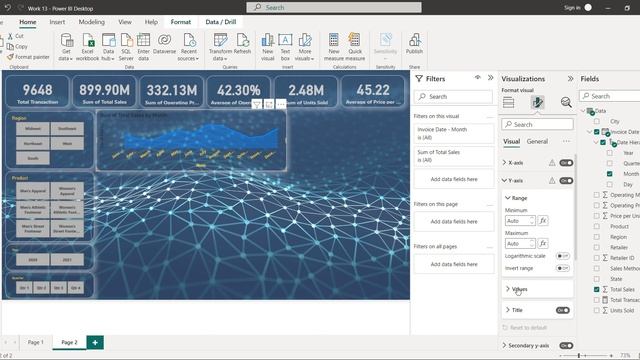The height and width of the screenshot is (360, 640).
Task: Toggle Filters pane visibility eye icon
Action: point(478,78)
